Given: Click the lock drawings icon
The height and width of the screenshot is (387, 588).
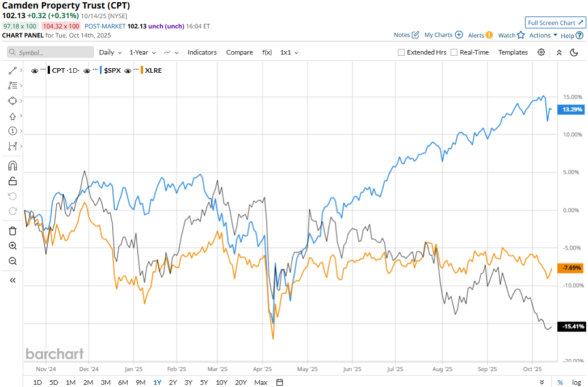Looking at the screenshot, I should [12, 181].
